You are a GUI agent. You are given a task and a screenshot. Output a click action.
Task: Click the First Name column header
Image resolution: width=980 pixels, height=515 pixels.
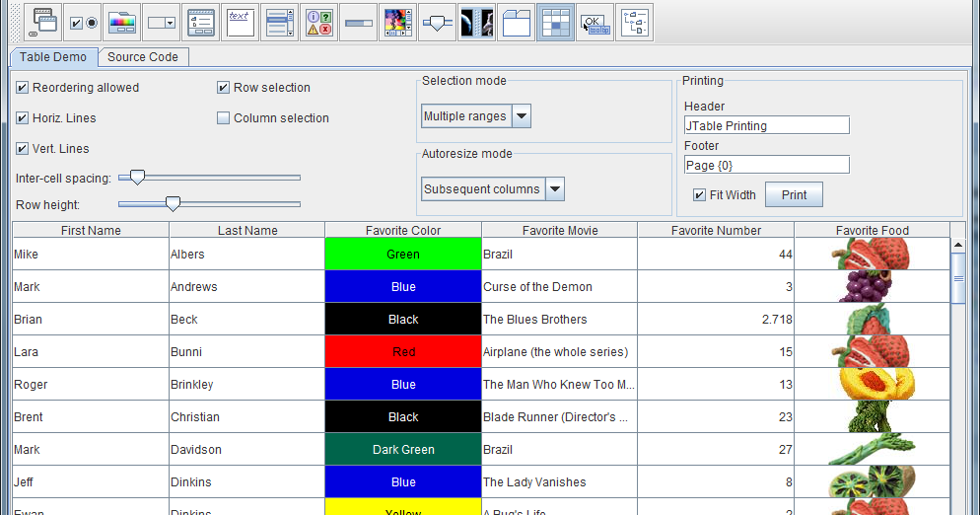pos(91,230)
